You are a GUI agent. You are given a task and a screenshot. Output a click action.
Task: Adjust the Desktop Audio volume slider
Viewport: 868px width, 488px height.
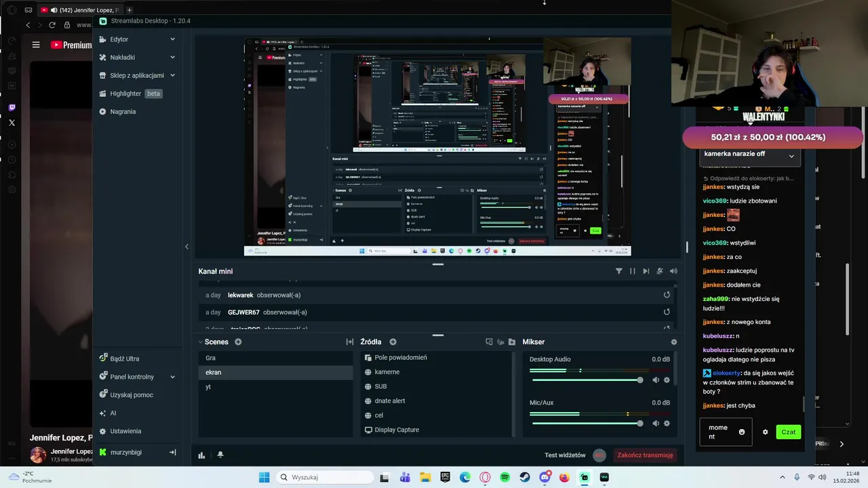(x=587, y=380)
